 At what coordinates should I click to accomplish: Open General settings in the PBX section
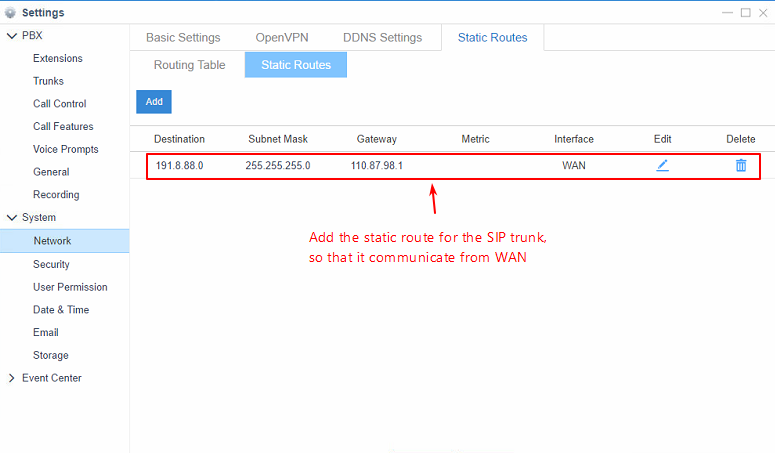click(51, 172)
